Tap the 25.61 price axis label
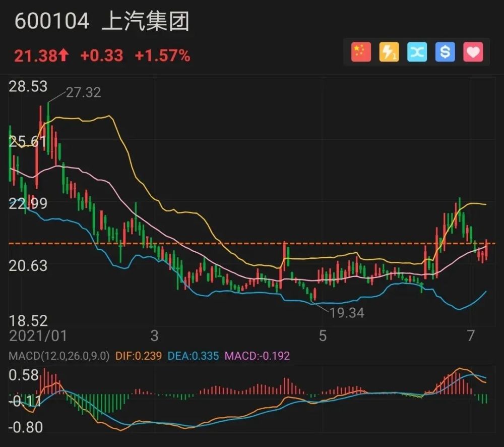Viewport: 504px width, 447px height. (28, 141)
